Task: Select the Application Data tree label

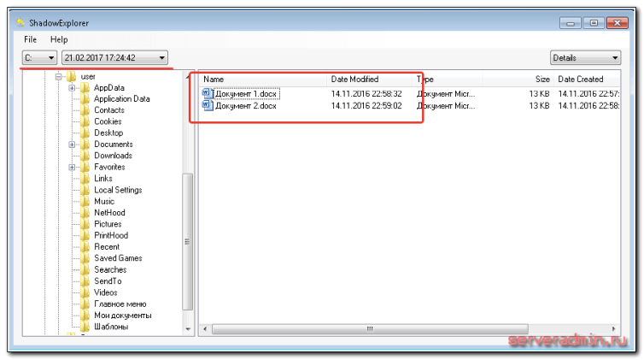Action: point(122,98)
